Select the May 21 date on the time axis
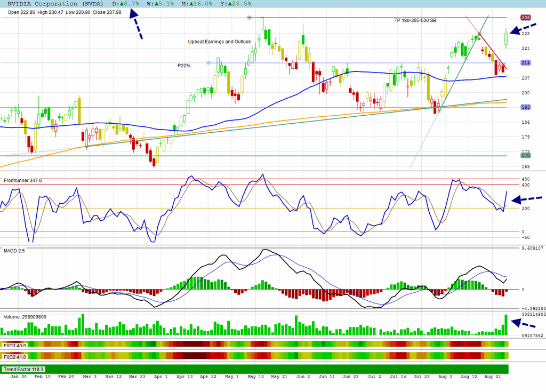 coord(279,377)
